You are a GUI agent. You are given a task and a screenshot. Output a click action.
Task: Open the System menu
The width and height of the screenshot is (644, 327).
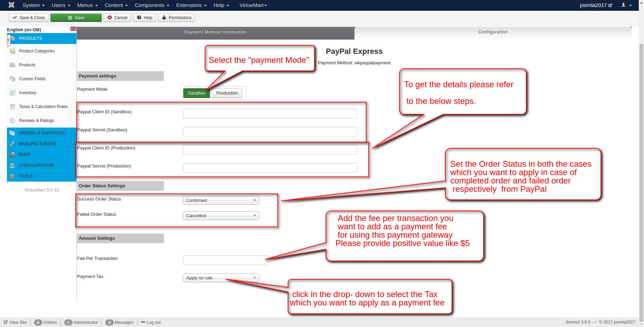[x=34, y=5]
